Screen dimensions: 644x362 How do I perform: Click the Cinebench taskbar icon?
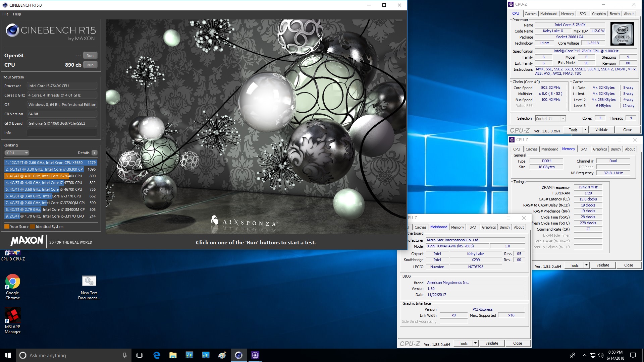pos(238,355)
